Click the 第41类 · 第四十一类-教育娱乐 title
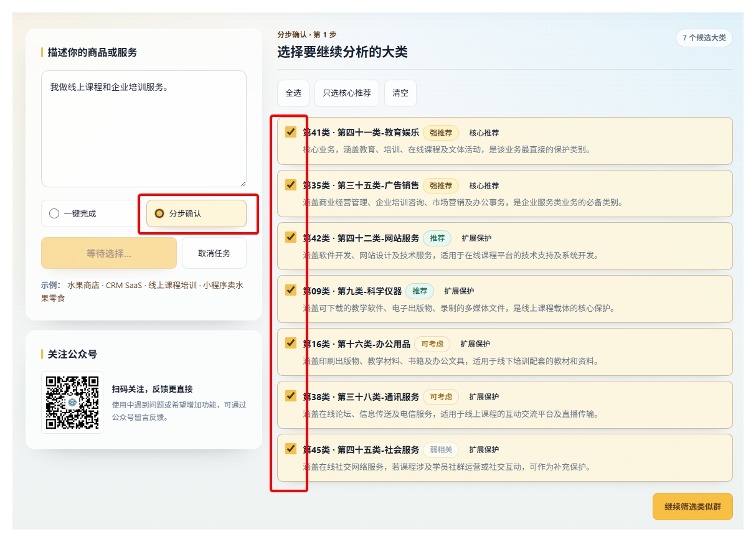Viewport: 756px width, 542px height. coord(361,133)
